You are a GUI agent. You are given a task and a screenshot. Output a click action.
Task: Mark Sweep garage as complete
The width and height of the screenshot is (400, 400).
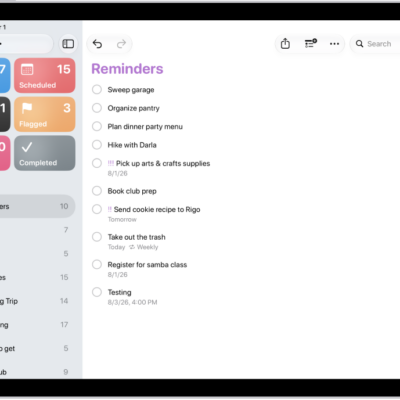tap(97, 89)
